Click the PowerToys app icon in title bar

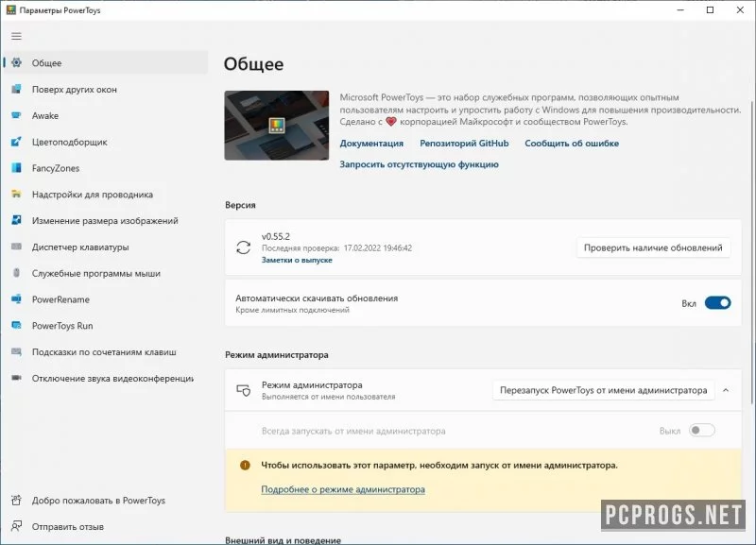pyautogui.click(x=10, y=10)
